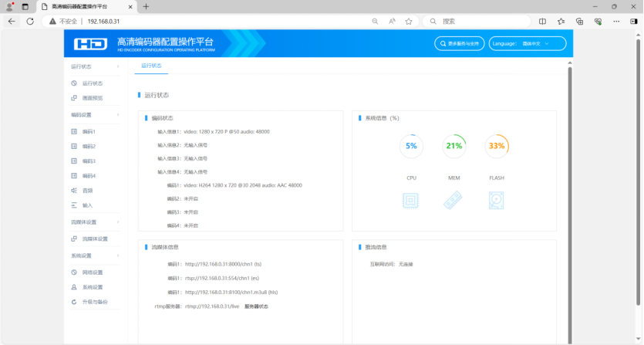Open 画面预览 preview page in sidebar
The width and height of the screenshot is (644, 345).
86,98
